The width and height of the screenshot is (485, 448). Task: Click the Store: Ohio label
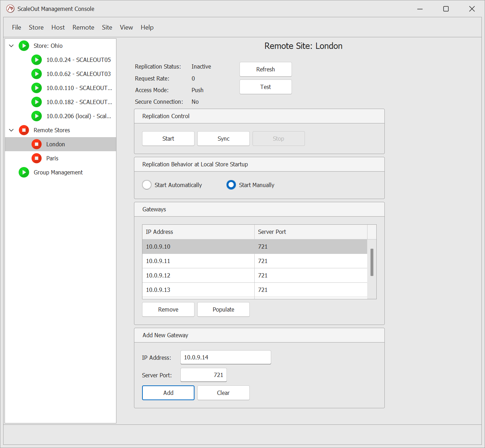pos(48,46)
